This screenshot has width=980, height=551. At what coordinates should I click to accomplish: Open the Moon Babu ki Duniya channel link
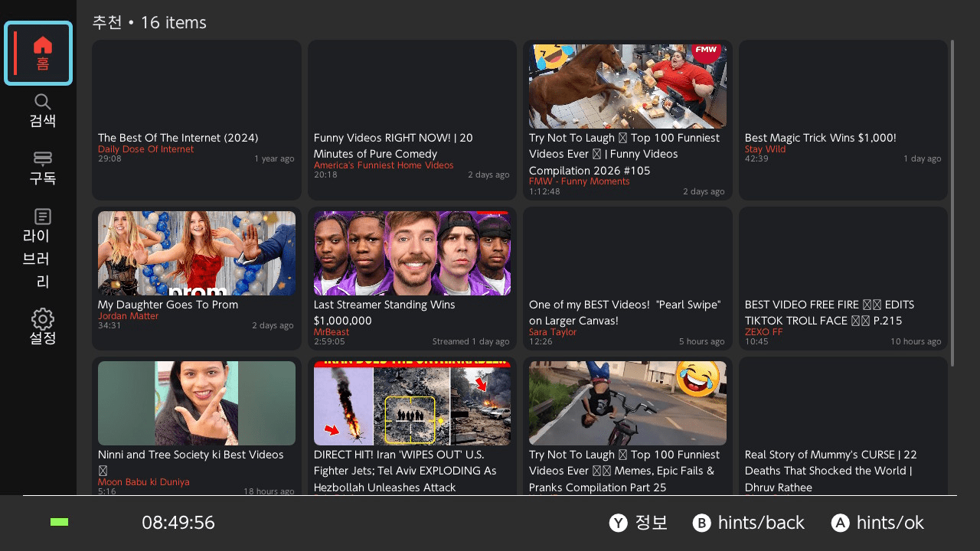tap(144, 482)
